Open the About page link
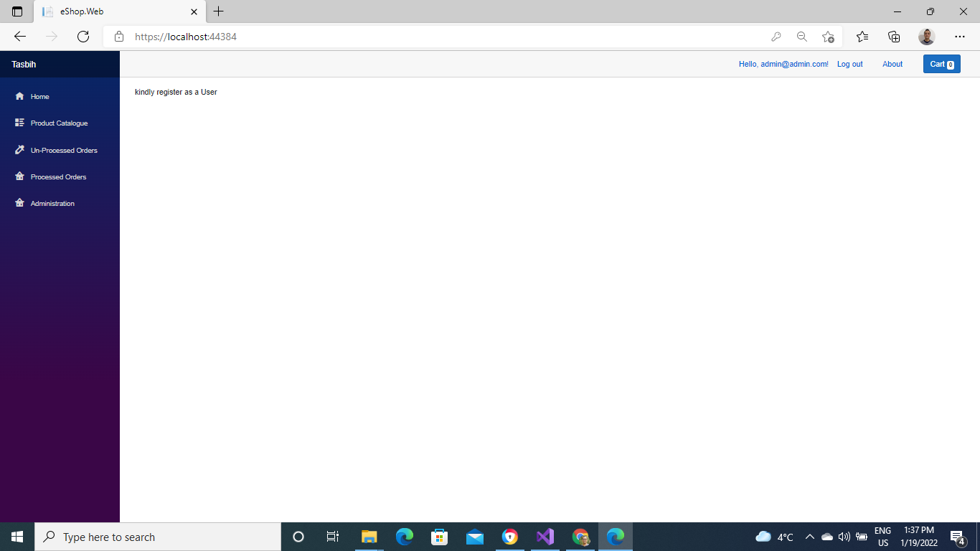 (x=892, y=64)
